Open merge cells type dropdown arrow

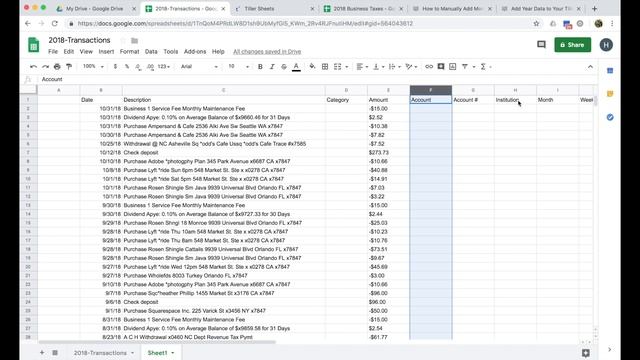pos(347,67)
